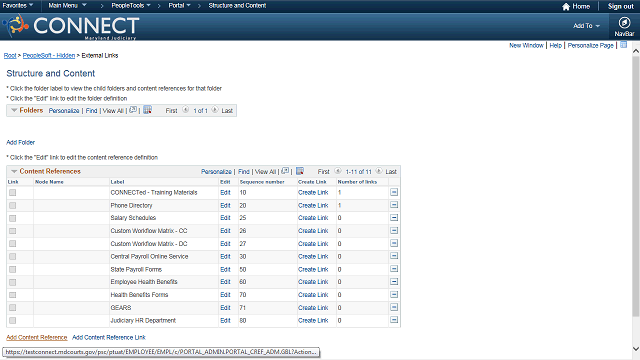Viewport: 640px width, 360px height.
Task: Click Personalize in Content References header
Action: 216,172
